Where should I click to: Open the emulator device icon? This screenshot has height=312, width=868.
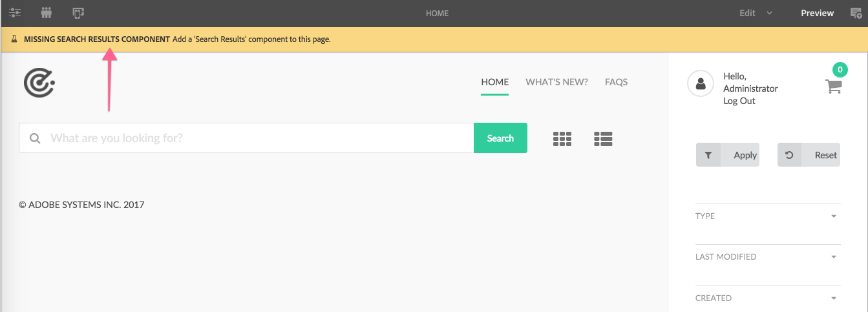pyautogui.click(x=78, y=12)
